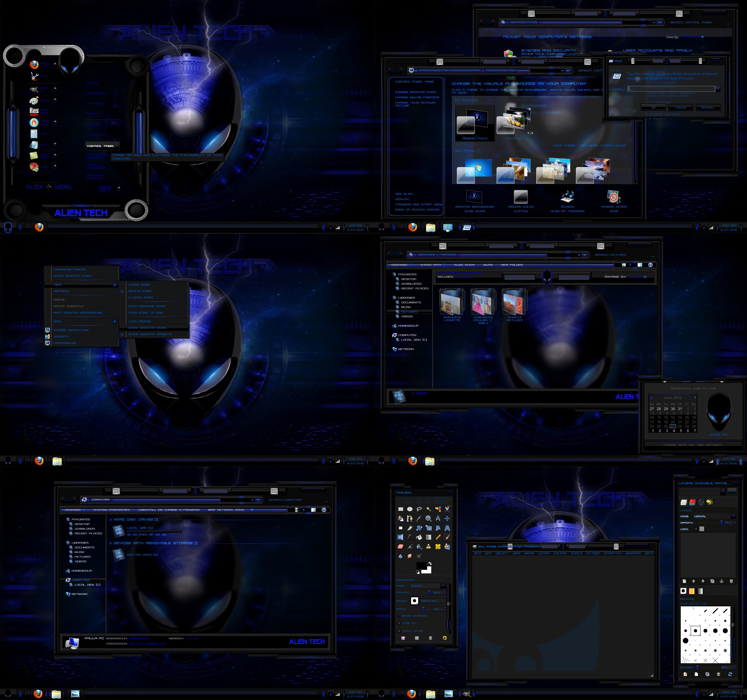Viewport: 747px width, 700px height.
Task: Select the Text tool in Toolbox
Action: [410, 537]
